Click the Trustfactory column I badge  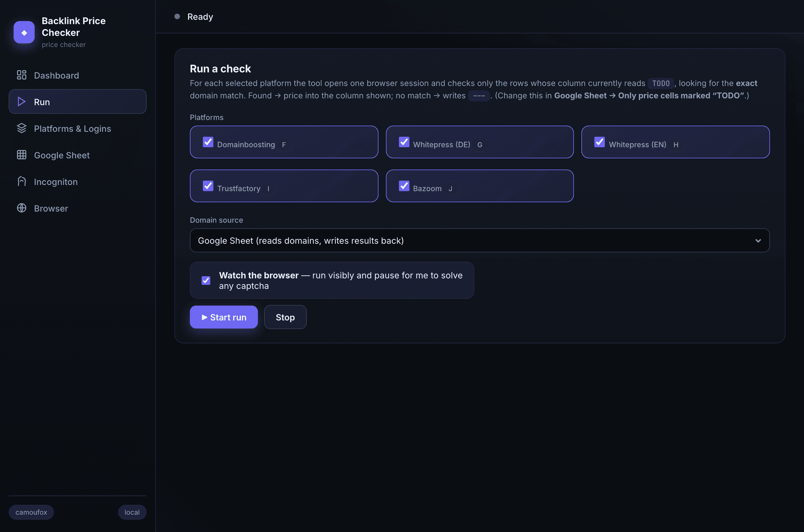click(x=268, y=188)
